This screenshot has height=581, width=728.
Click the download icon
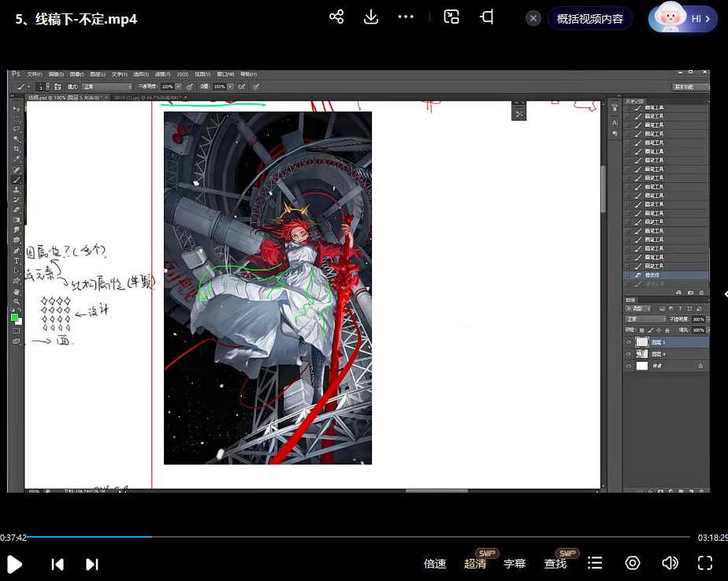371,17
